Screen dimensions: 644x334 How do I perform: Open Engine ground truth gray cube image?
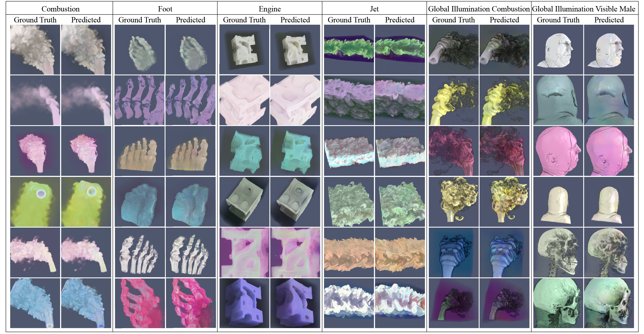point(244,202)
